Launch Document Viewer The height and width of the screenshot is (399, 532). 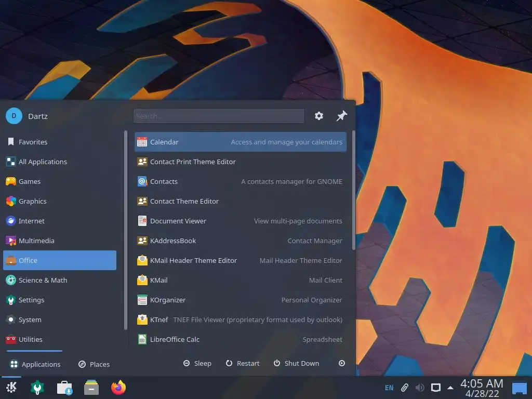coord(241,221)
